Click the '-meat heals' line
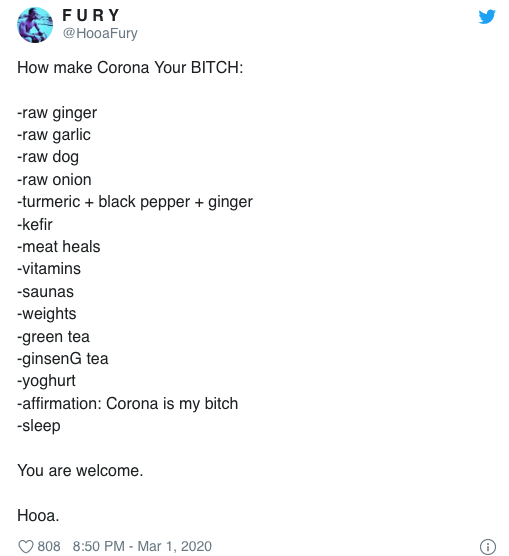Viewport: 509px width, 556px height. pos(59,247)
